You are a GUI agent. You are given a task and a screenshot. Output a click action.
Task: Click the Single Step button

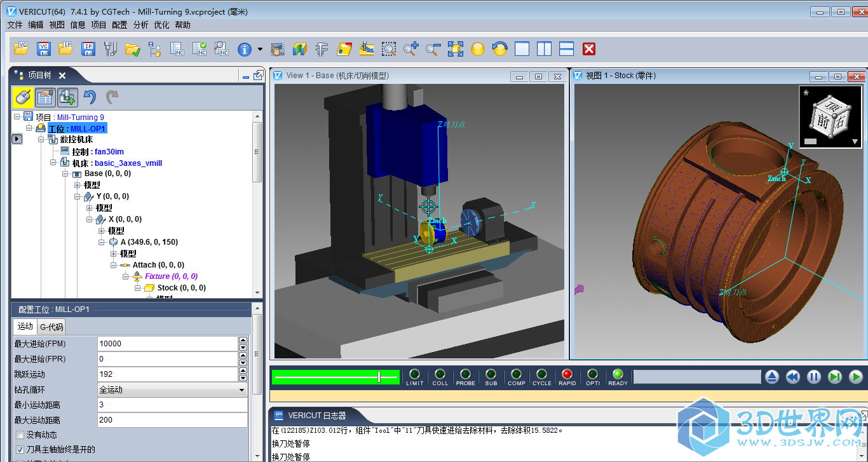pyautogui.click(x=835, y=377)
